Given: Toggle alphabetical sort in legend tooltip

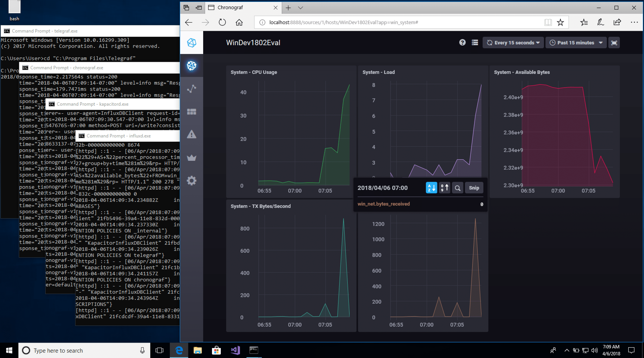Looking at the screenshot, I should (431, 188).
